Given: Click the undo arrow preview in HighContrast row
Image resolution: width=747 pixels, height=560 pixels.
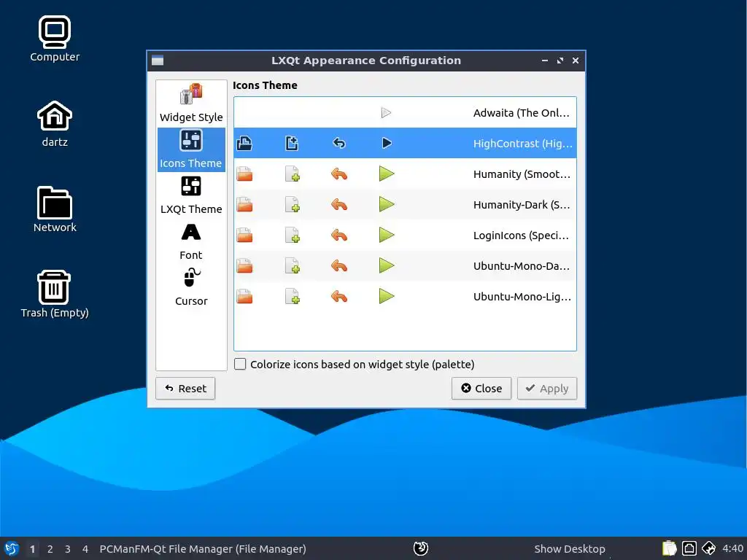Looking at the screenshot, I should pyautogui.click(x=338, y=143).
